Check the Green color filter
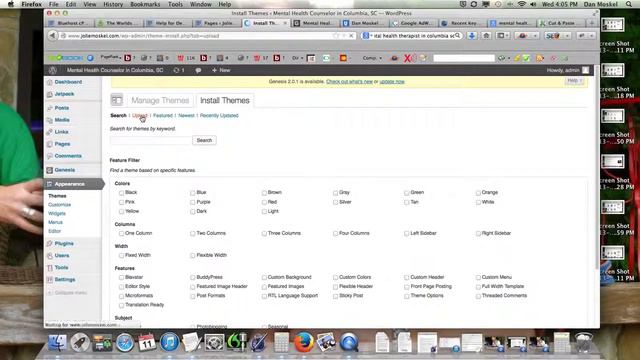This screenshot has height=360, width=640. click(x=407, y=193)
